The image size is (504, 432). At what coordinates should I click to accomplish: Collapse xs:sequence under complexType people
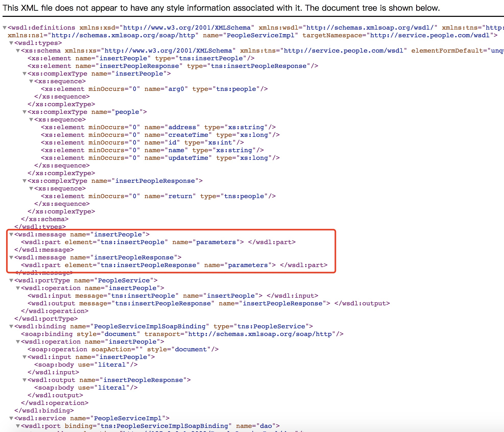[31, 119]
